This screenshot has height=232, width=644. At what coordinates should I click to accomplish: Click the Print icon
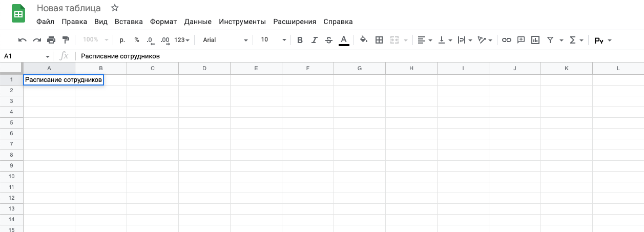click(51, 40)
